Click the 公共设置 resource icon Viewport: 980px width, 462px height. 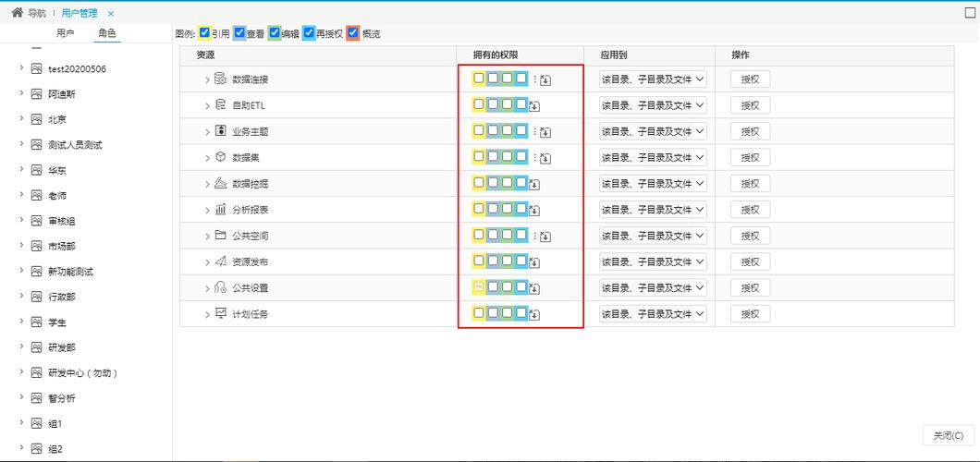click(220, 287)
